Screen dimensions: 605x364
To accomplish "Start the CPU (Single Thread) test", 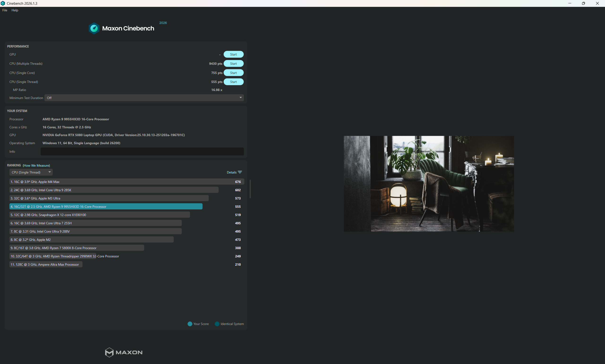I will (x=233, y=82).
